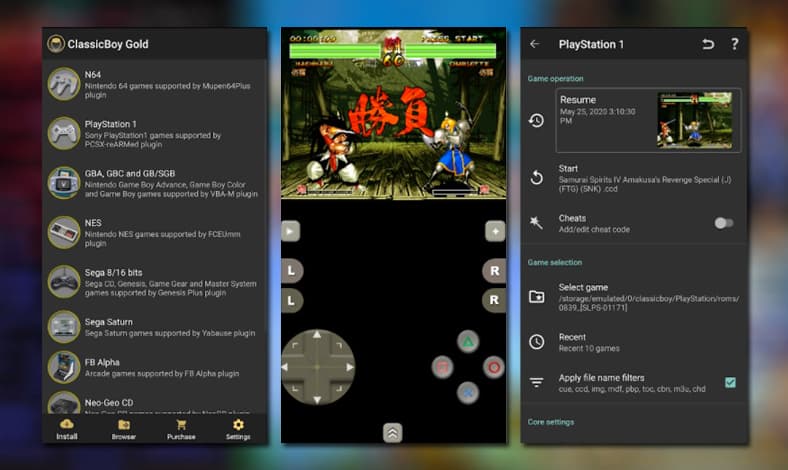Open the Resume save state thumbnail
The height and width of the screenshot is (470, 788).
click(x=695, y=120)
